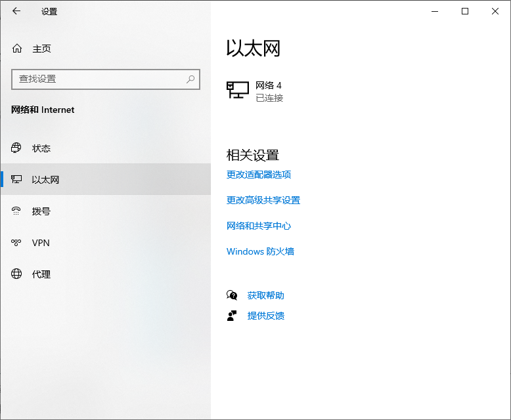Screen dimensions: 511x420
Task: Click the 拨号 dial-up phone icon
Action: tap(16, 211)
